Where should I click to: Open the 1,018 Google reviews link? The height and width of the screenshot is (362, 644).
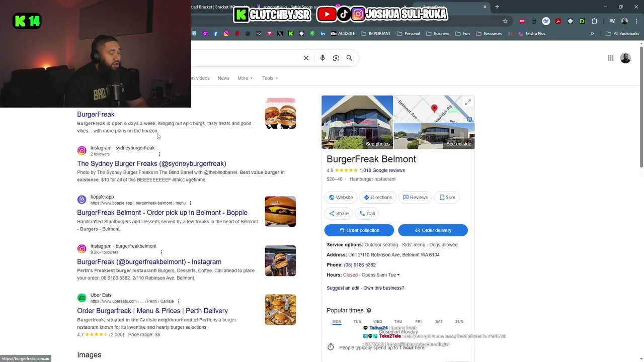pyautogui.click(x=382, y=170)
